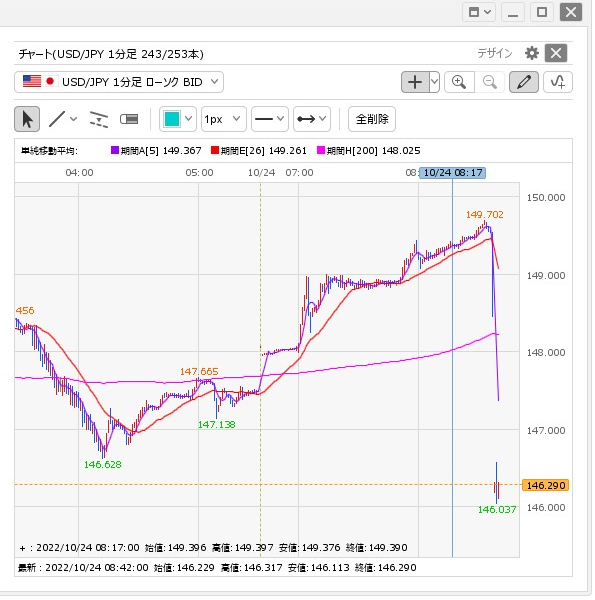Click the 146.037 low price label
The height and width of the screenshot is (600, 595).
(x=497, y=510)
